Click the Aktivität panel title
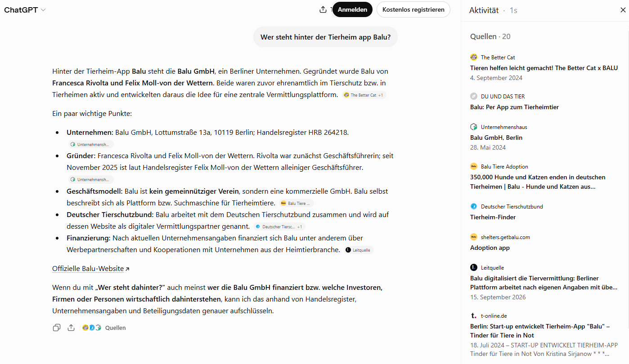This screenshot has width=629, height=364. 484,10
